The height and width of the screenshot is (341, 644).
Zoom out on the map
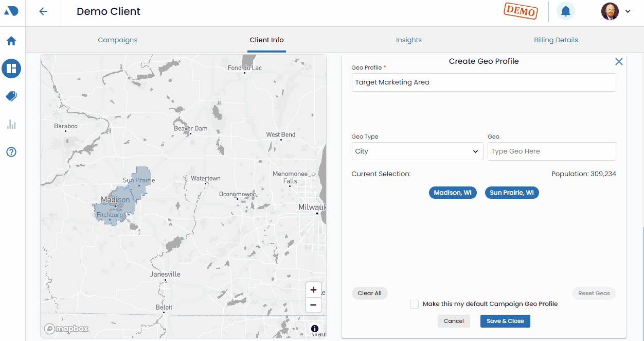click(313, 305)
